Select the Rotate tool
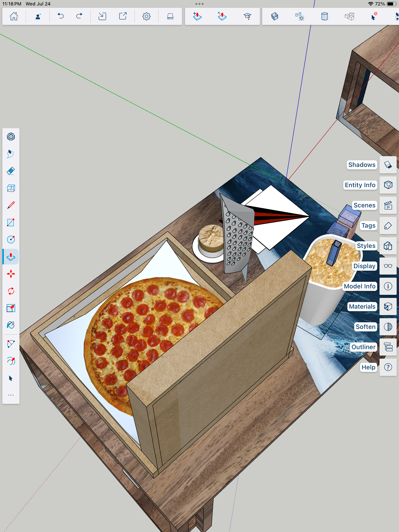 (x=11, y=291)
